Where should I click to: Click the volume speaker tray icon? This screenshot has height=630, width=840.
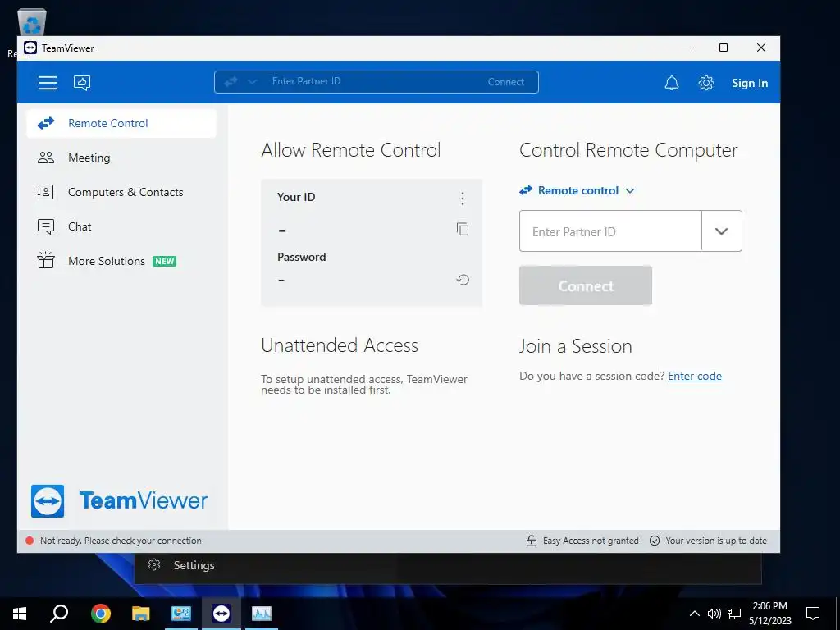(x=714, y=614)
